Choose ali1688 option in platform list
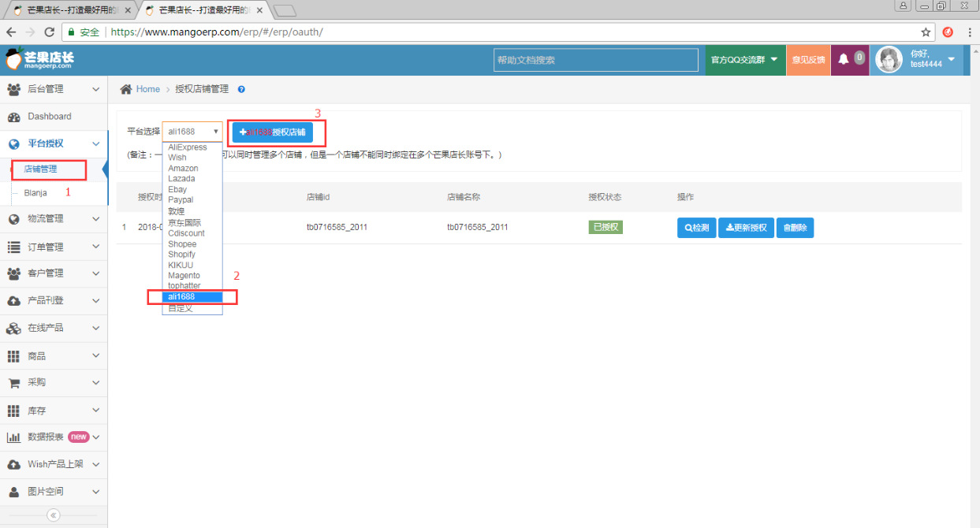Viewport: 980px width, 528px height. click(x=192, y=297)
